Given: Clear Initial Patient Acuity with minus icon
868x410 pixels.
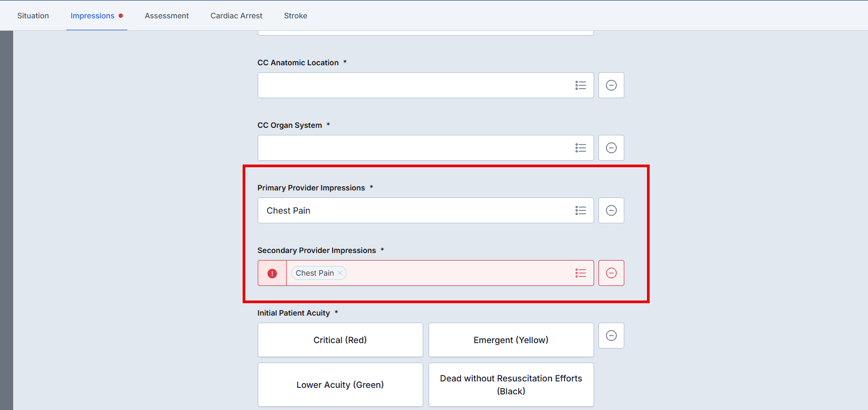Looking at the screenshot, I should (x=611, y=336).
